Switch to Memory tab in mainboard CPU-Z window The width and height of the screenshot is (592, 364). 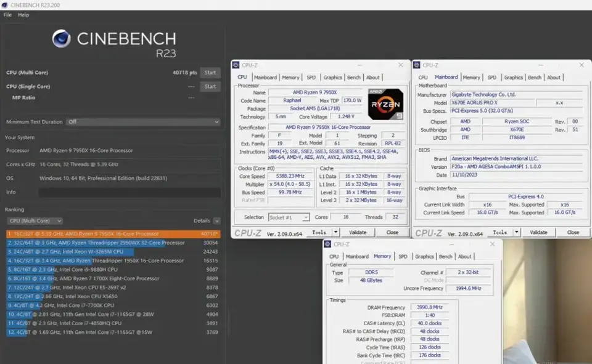[471, 78]
